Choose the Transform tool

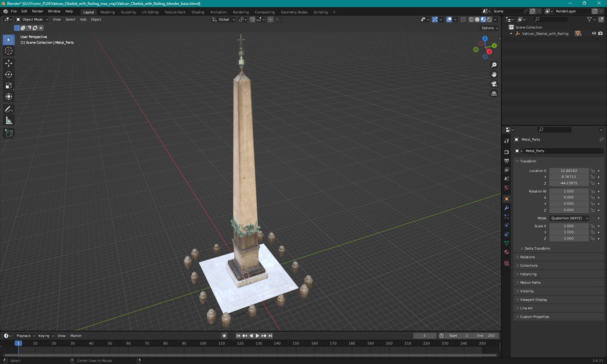9,97
